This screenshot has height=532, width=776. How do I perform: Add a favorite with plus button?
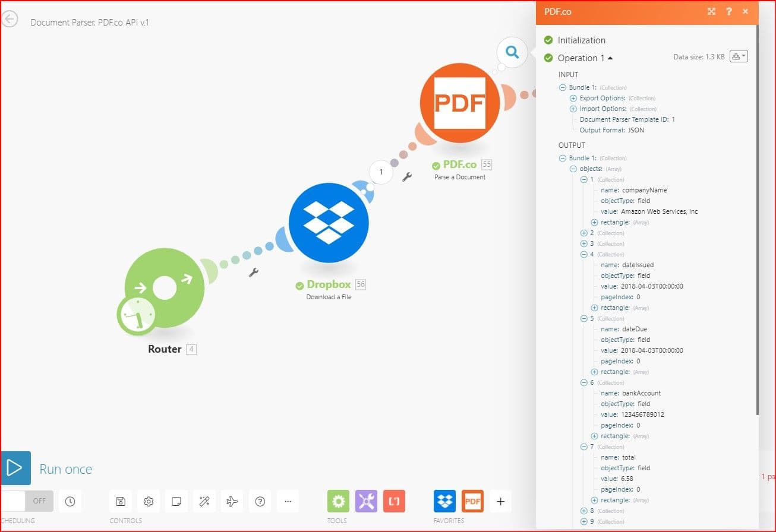500,501
